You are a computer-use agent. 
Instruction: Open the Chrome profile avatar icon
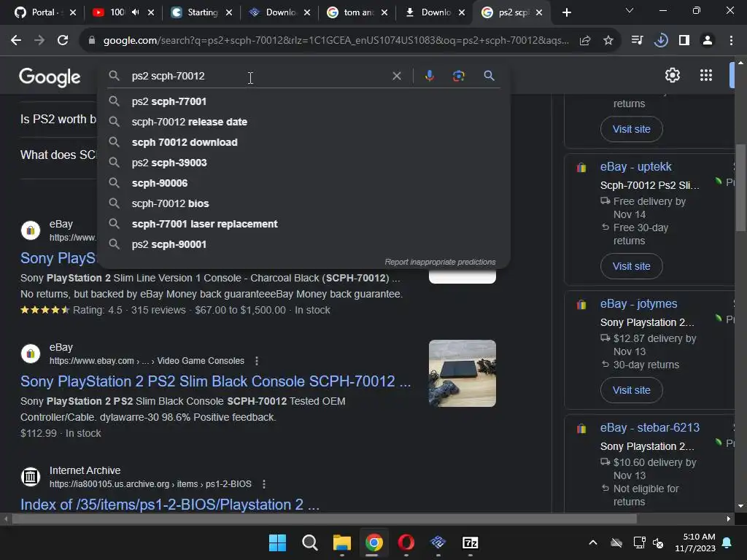click(708, 41)
